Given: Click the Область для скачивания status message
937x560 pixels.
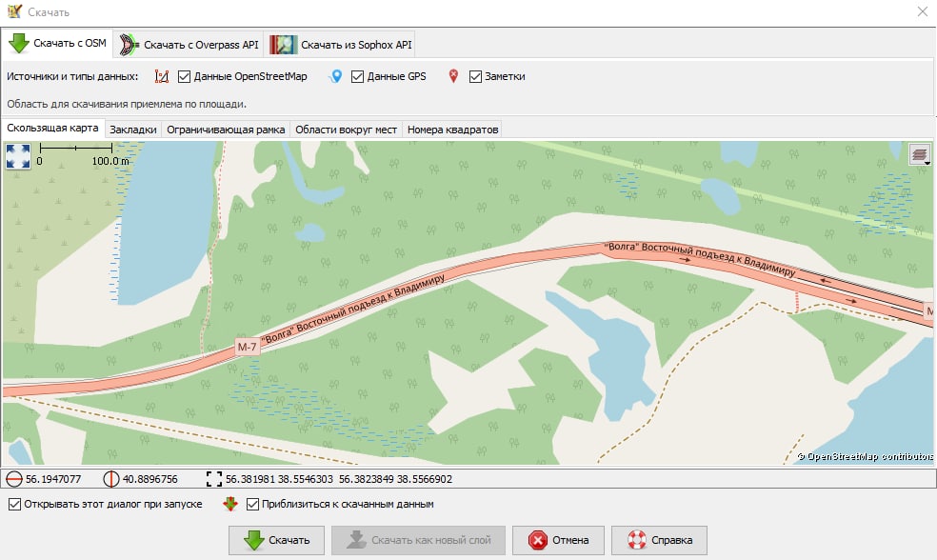Looking at the screenshot, I should click(x=127, y=104).
